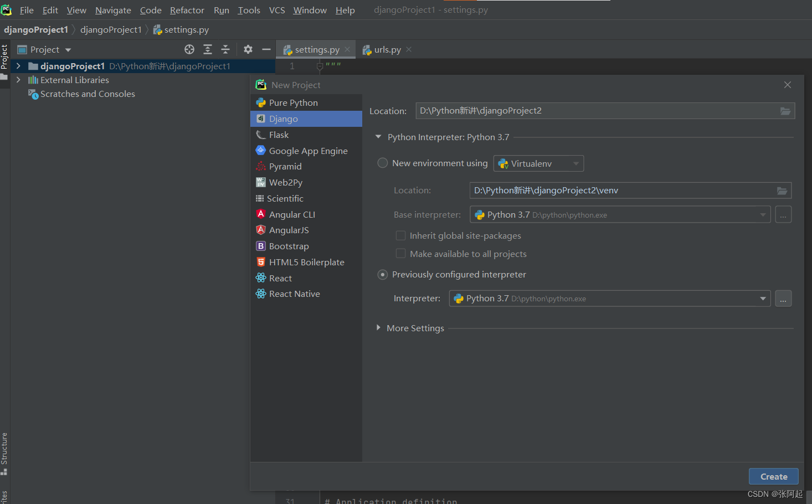Browse folder icon in project Location field

point(785,111)
